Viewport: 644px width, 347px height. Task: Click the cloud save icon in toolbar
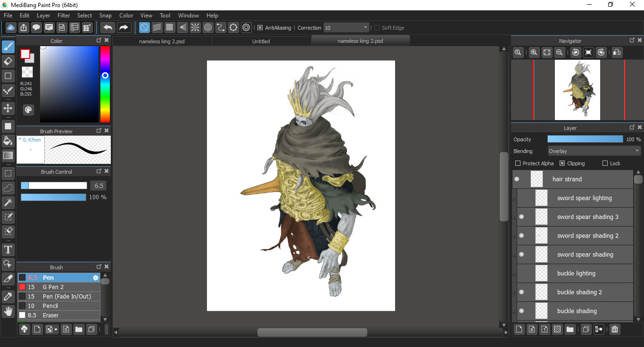pyautogui.click(x=11, y=27)
